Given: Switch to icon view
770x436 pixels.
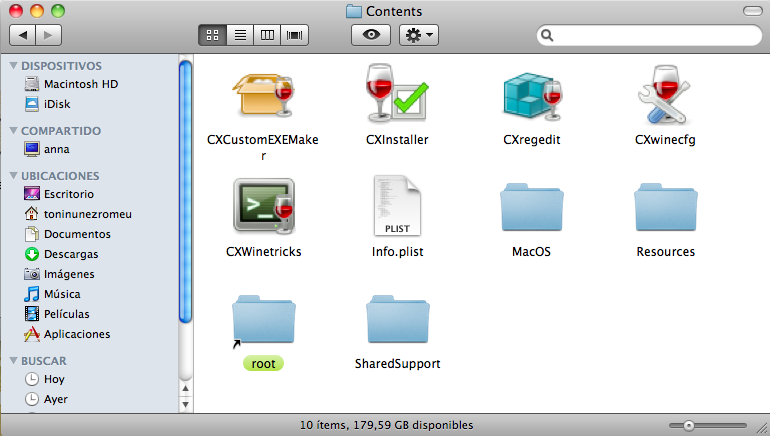Looking at the screenshot, I should (212, 35).
